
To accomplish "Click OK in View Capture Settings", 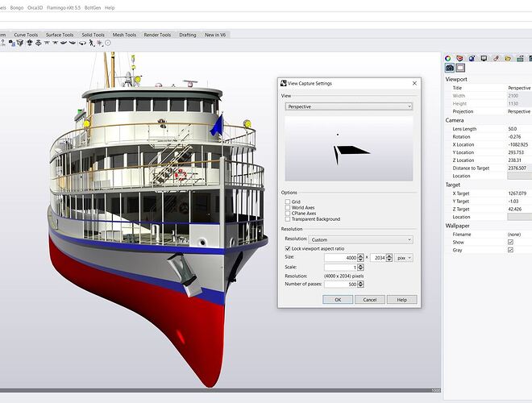I will 338,300.
